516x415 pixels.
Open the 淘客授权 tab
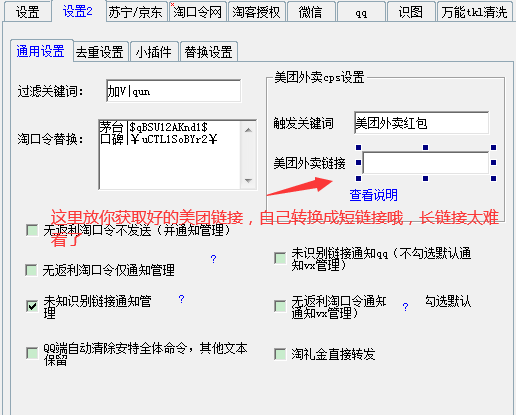tap(256, 12)
